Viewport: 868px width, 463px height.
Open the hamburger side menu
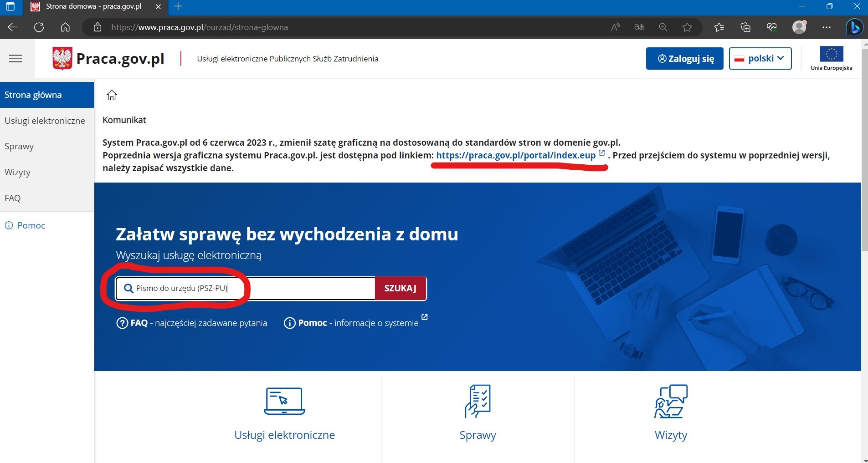point(15,58)
